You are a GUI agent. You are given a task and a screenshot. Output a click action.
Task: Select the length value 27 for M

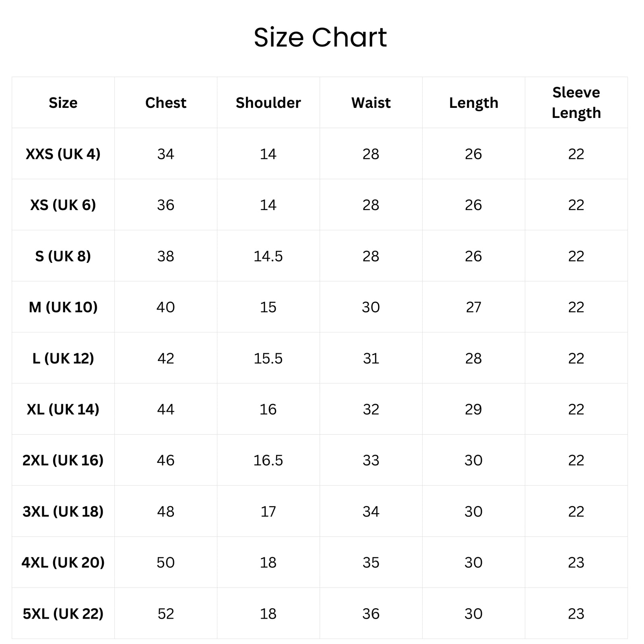474,308
